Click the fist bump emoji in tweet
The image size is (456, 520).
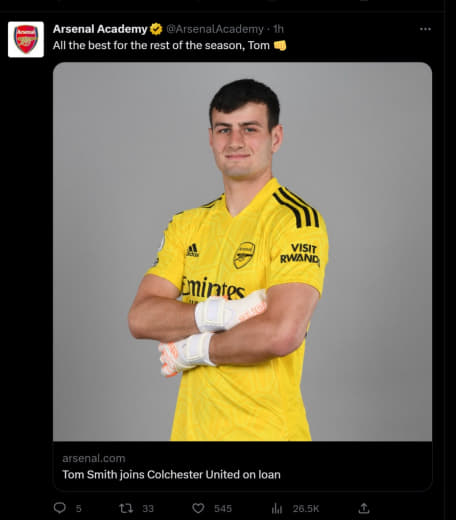click(x=280, y=45)
